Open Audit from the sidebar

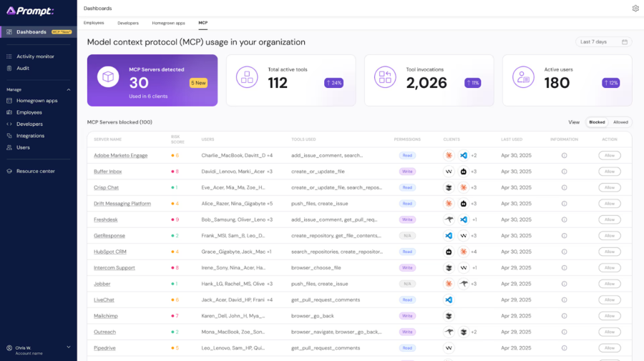[23, 68]
